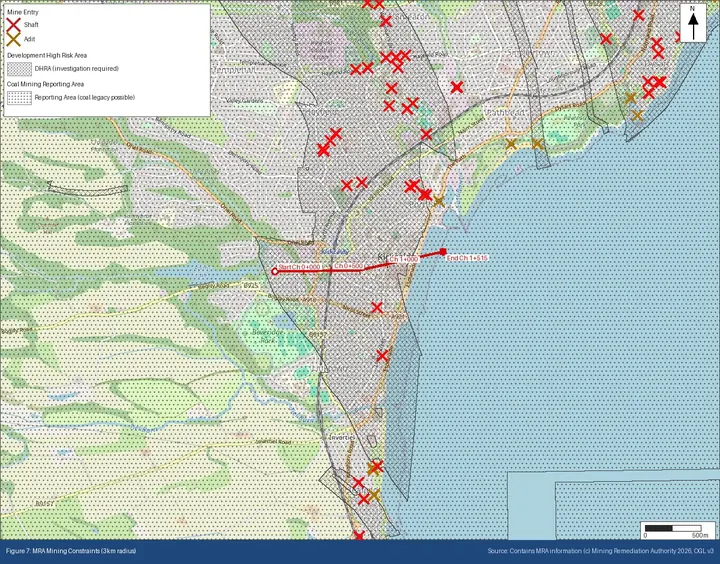Click the brown Adit symbol in the legend
Viewport: 720px width, 564px height.
pyautogui.click(x=14, y=39)
